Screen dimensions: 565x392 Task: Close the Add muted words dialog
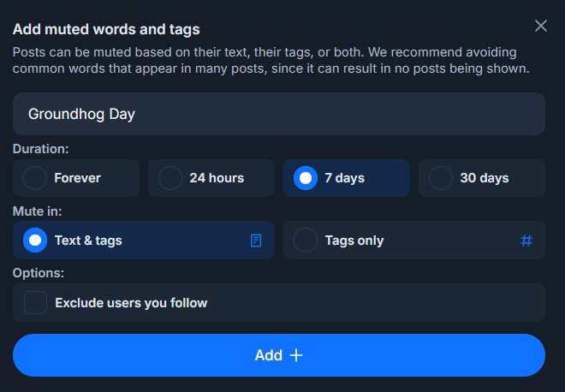541,26
